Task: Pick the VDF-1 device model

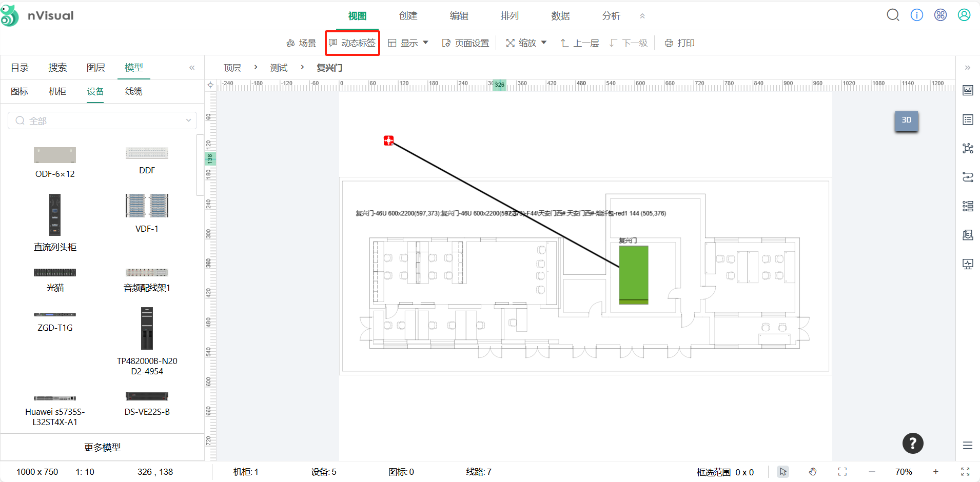Action: (147, 213)
